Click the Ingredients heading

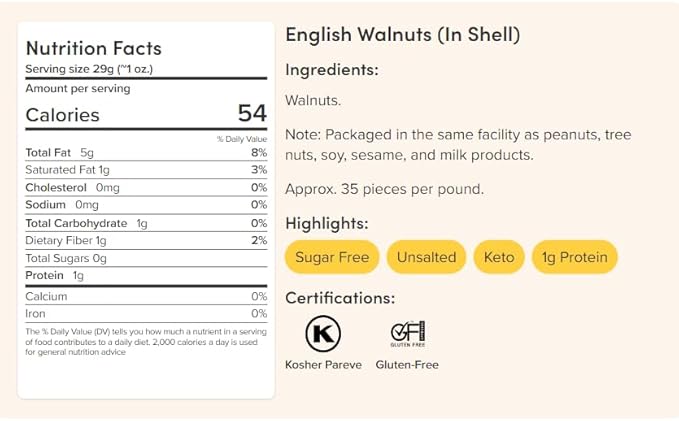tap(332, 70)
